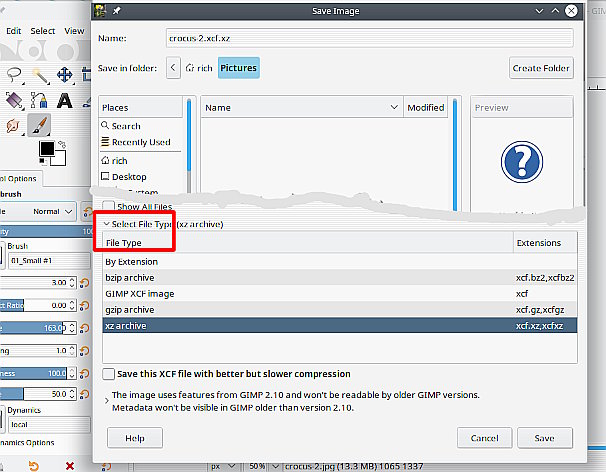Click the Modified column header
Screen dimensions: 606x472
[x=426, y=107]
